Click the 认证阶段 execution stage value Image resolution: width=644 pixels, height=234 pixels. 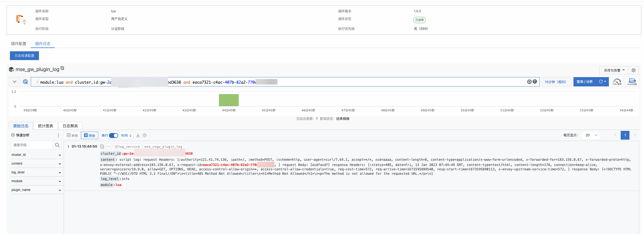(x=118, y=29)
